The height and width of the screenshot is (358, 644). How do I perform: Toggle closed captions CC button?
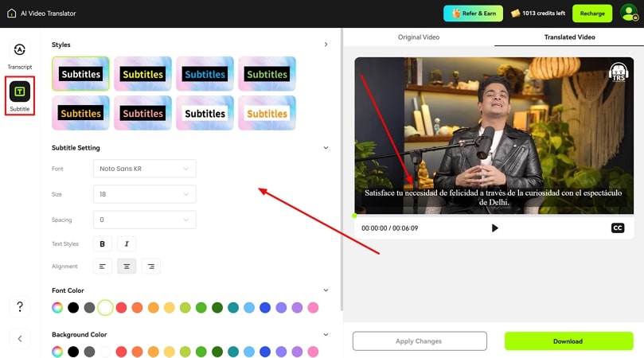point(617,228)
